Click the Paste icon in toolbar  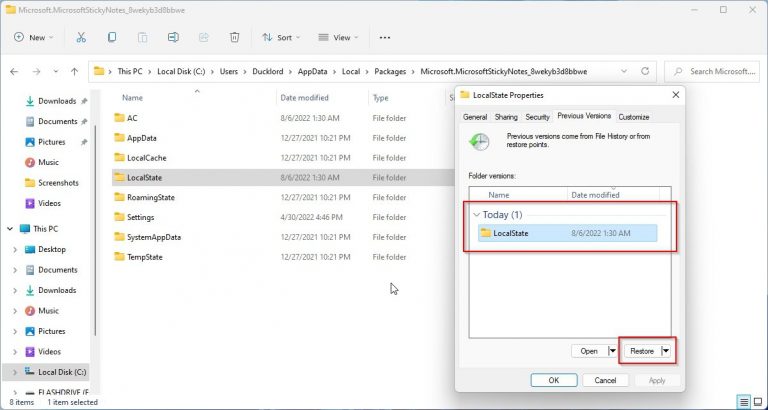tap(143, 37)
